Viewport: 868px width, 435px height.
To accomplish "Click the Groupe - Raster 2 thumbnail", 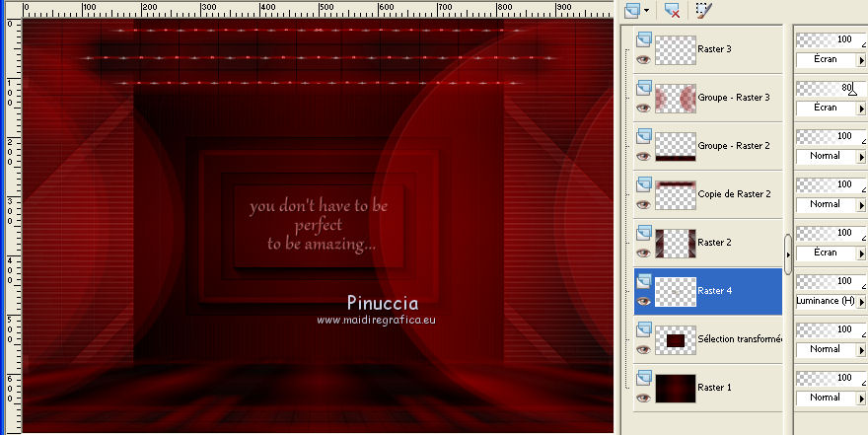I will click(676, 147).
